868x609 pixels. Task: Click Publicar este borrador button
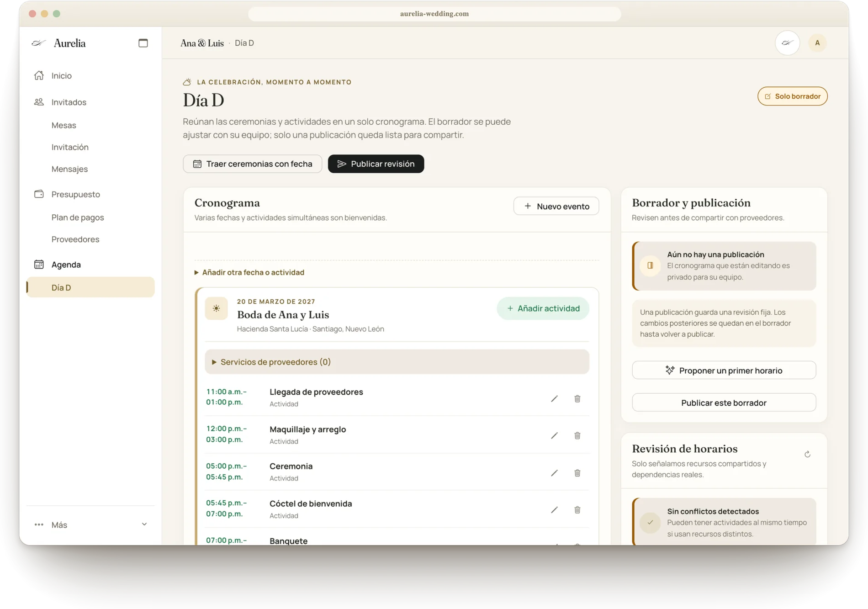pos(724,402)
